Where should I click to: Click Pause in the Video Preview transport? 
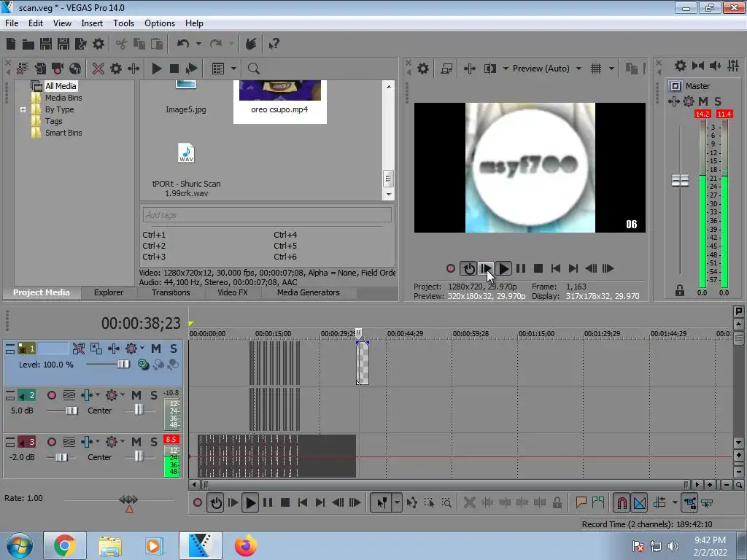[521, 268]
